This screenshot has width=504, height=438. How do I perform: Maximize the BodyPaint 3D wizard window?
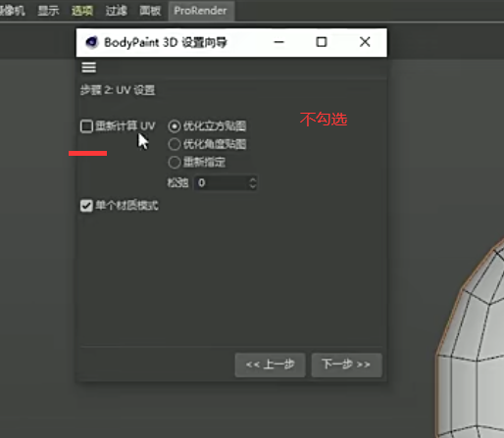322,42
